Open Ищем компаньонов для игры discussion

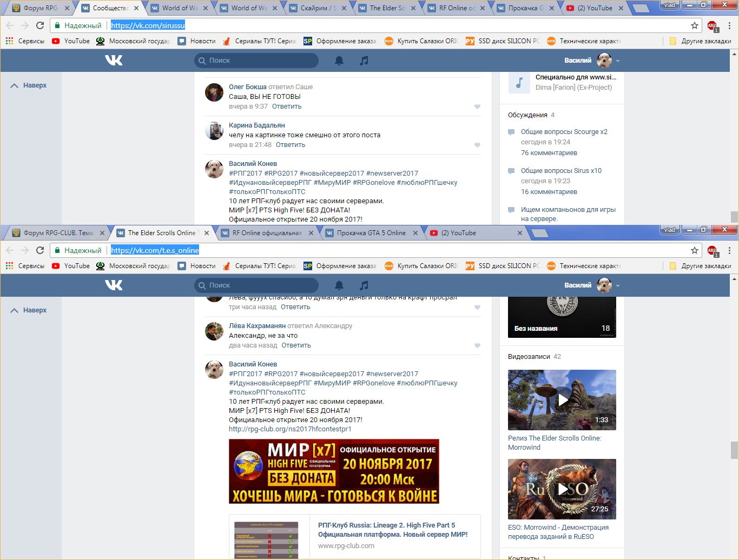(x=568, y=214)
